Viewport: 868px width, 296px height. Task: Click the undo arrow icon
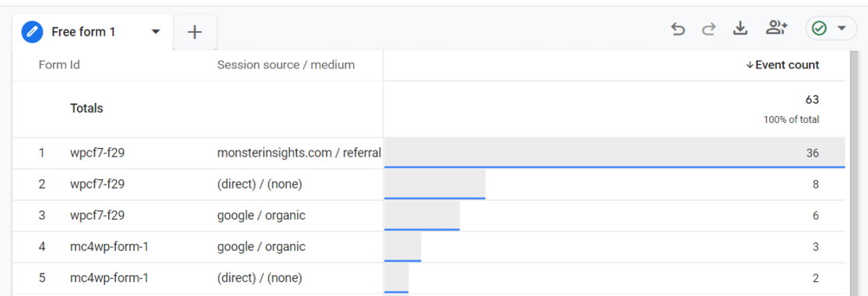tap(677, 29)
